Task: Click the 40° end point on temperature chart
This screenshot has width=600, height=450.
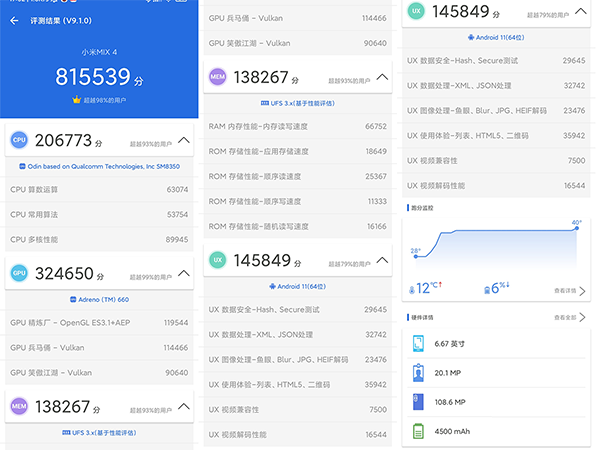Action: (x=577, y=229)
